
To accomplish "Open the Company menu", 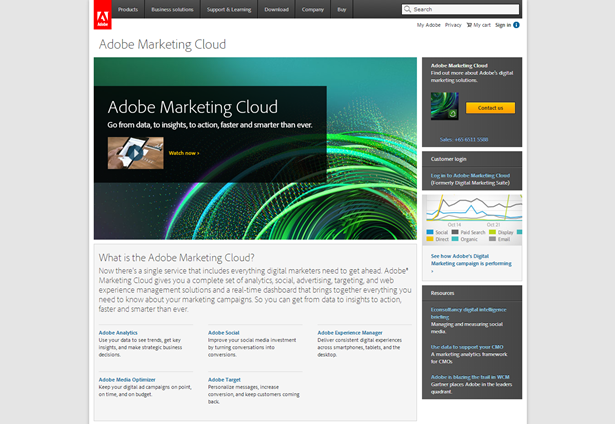I will pos(313,9).
